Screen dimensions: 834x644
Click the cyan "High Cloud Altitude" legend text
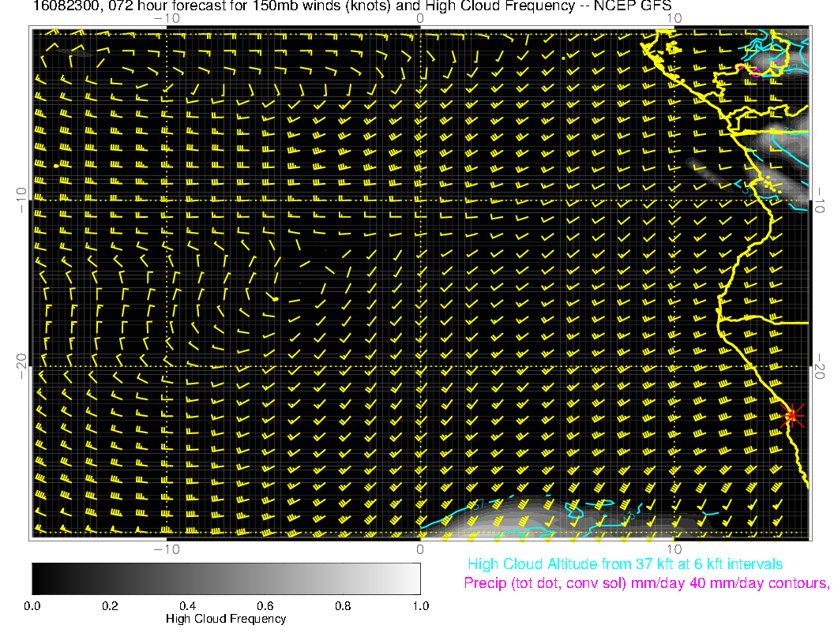tap(625, 564)
